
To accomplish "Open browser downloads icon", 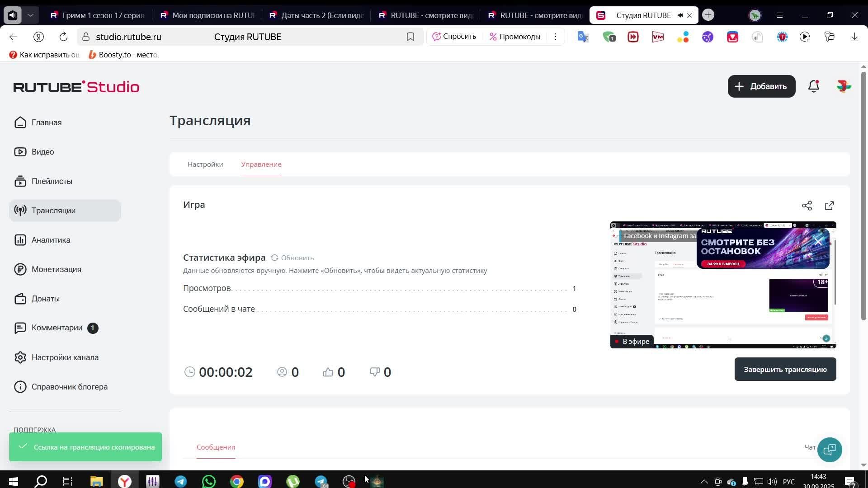I will pyautogui.click(x=854, y=37).
